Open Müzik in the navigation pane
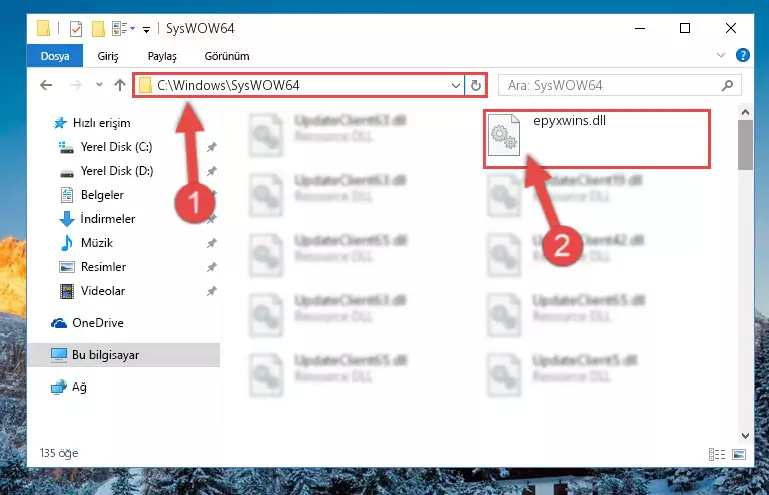This screenshot has height=495, width=769. click(x=97, y=243)
